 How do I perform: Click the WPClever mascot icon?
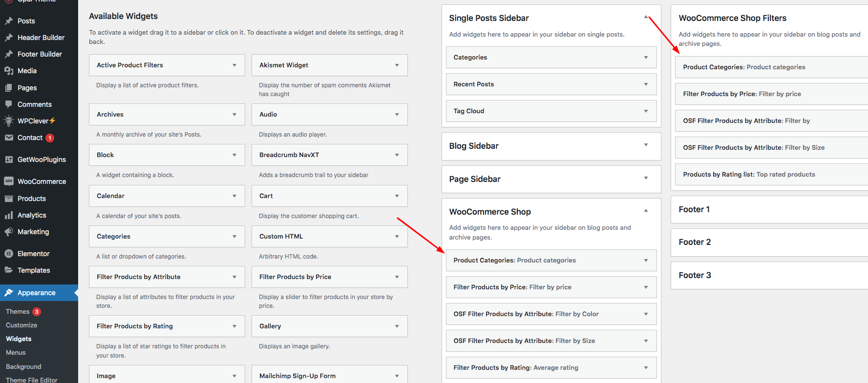point(9,121)
